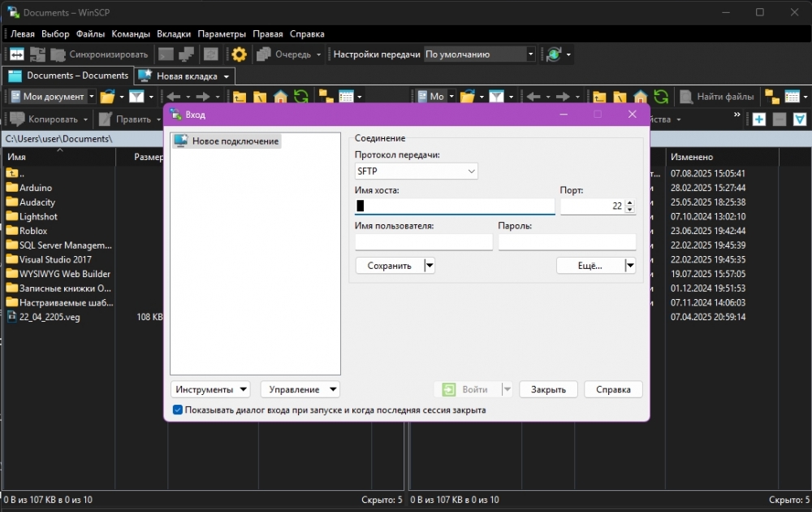Click the blue plus select-files icon

pyautogui.click(x=759, y=119)
